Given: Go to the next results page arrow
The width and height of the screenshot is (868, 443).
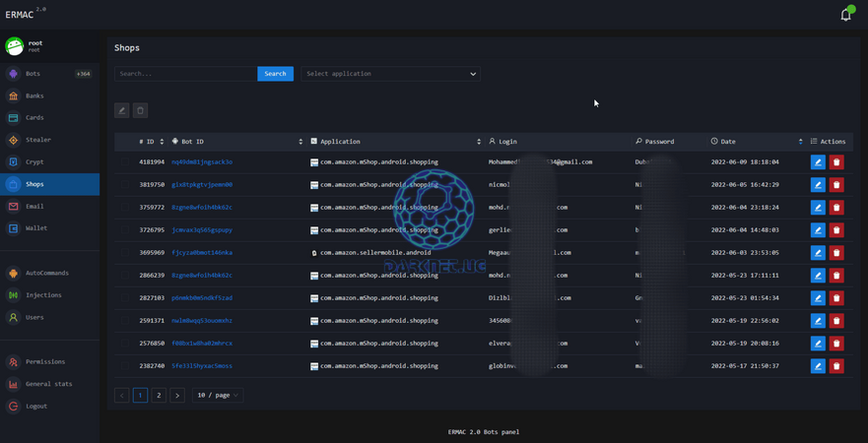Looking at the screenshot, I should click(x=177, y=396).
